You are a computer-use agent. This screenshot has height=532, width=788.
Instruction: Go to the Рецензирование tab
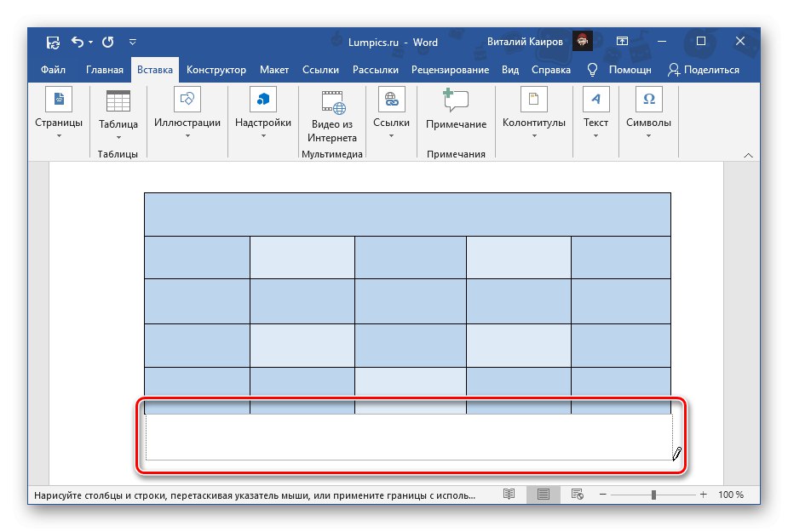[x=450, y=70]
